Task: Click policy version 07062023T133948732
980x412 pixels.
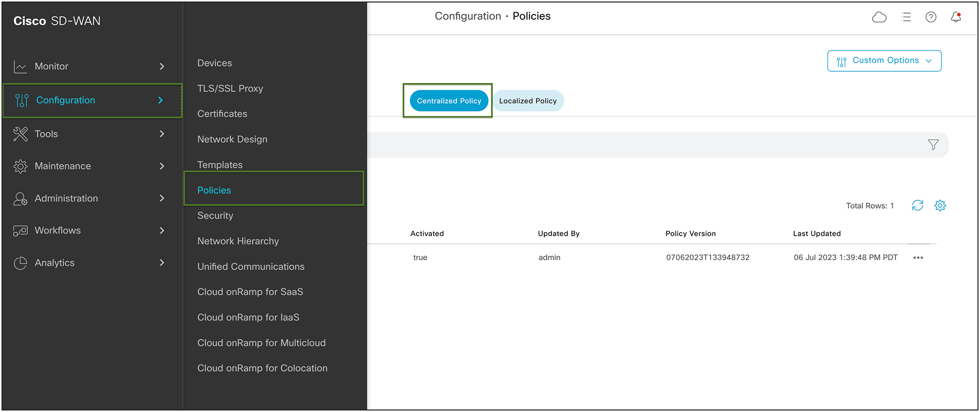Action: point(708,257)
